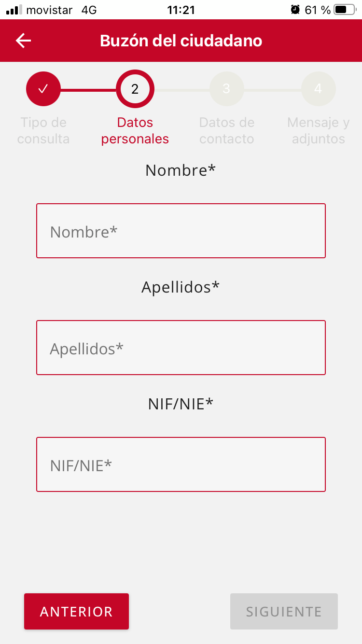
Task: Tap the disabled SIGUIENTE button
Action: [284, 611]
